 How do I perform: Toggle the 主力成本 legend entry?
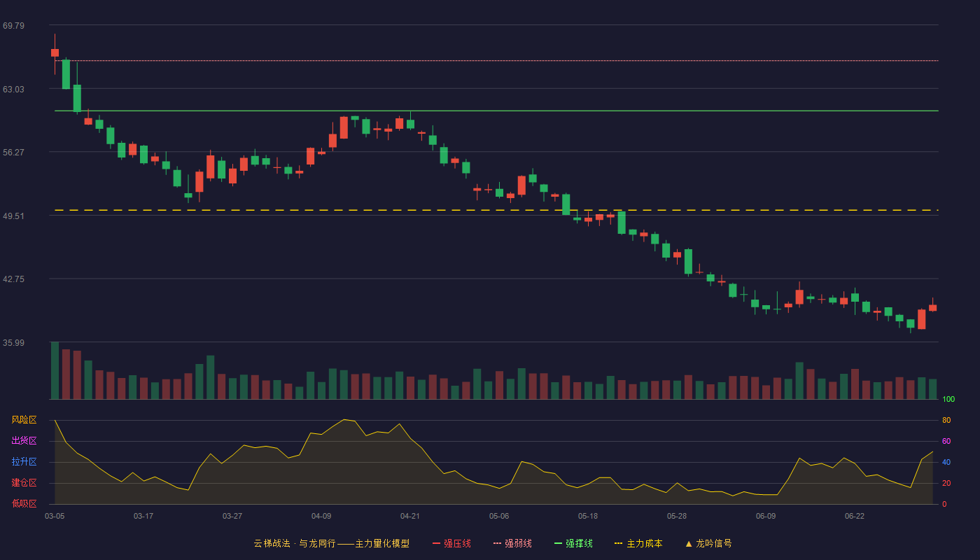click(x=638, y=543)
